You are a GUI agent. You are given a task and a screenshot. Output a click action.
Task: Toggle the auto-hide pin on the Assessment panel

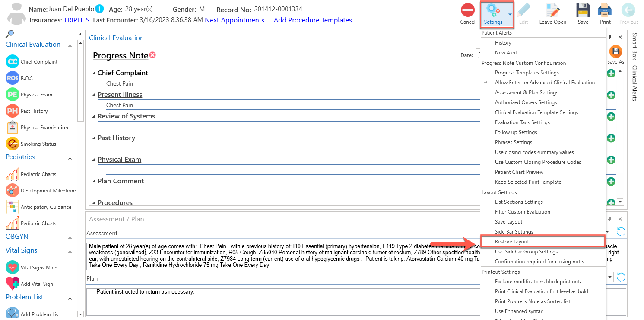point(610,219)
